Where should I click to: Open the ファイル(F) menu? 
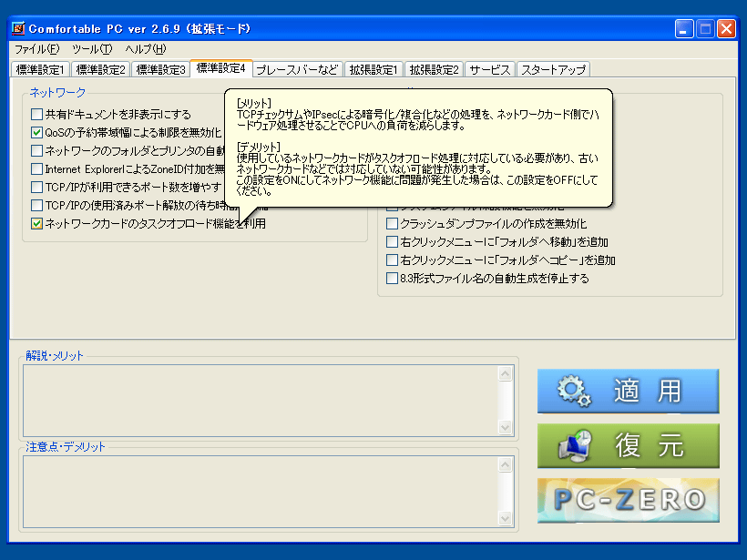pyautogui.click(x=36, y=49)
